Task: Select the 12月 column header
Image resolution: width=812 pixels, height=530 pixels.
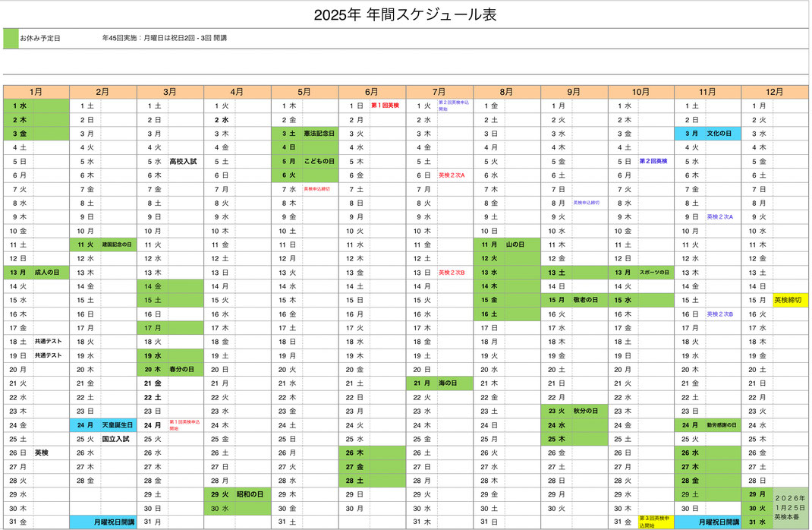Action: coord(775,92)
